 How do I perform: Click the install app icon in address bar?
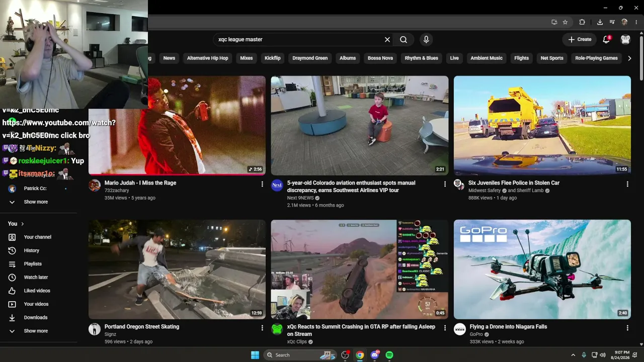click(554, 22)
